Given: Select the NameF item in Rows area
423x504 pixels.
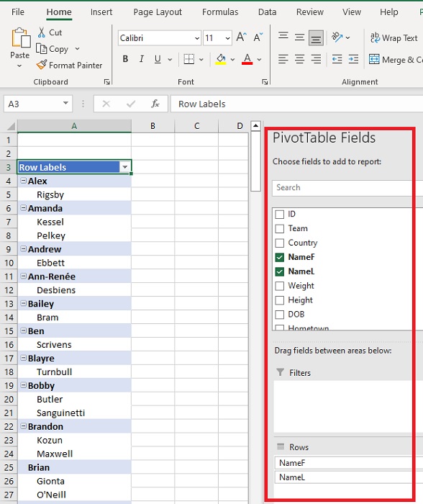Looking at the screenshot, I should 349,463.
